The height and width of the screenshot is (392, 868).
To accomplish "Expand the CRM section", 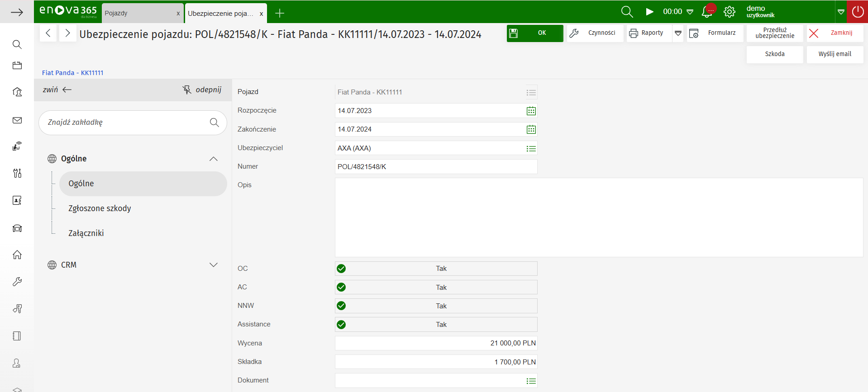I will pos(213,265).
